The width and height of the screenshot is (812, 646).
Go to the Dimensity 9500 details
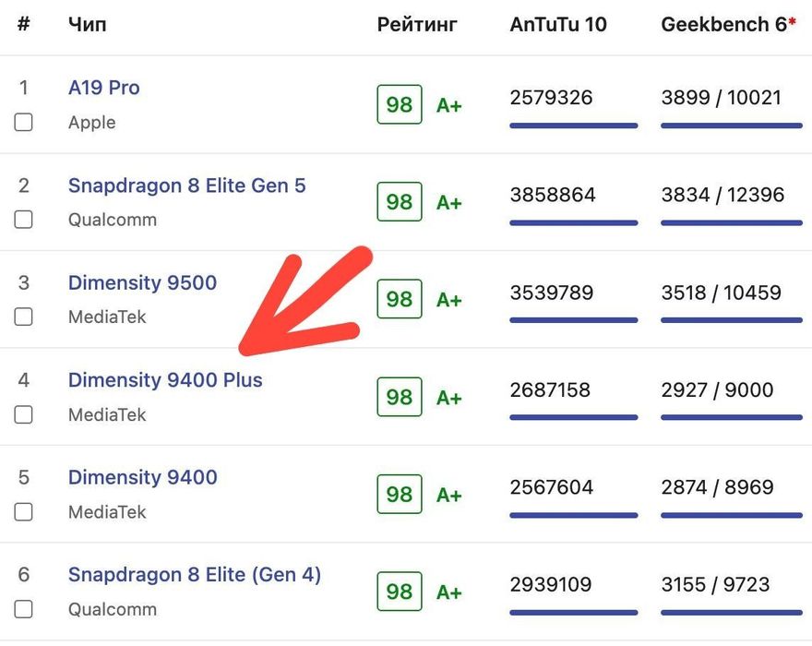(x=142, y=282)
